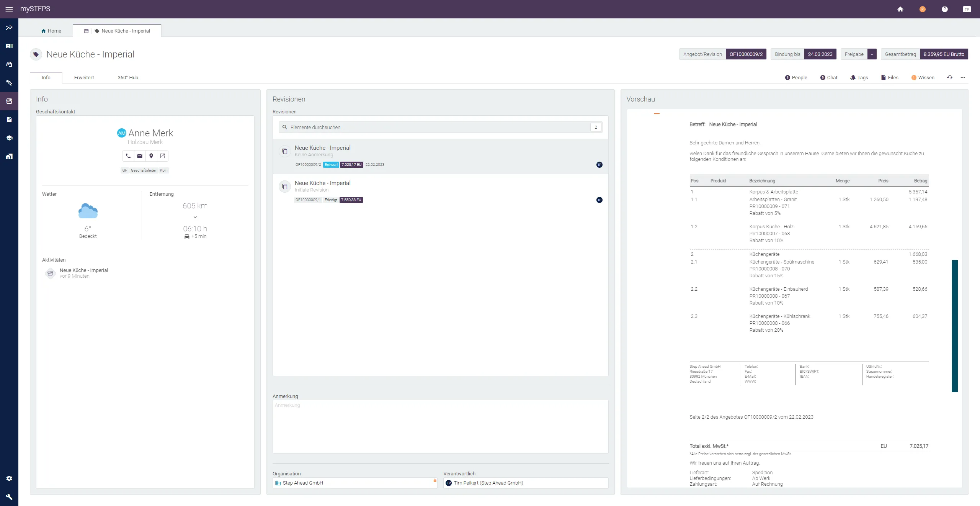Open the wrench tools sidebar icon
The image size is (980, 506).
tap(9, 497)
